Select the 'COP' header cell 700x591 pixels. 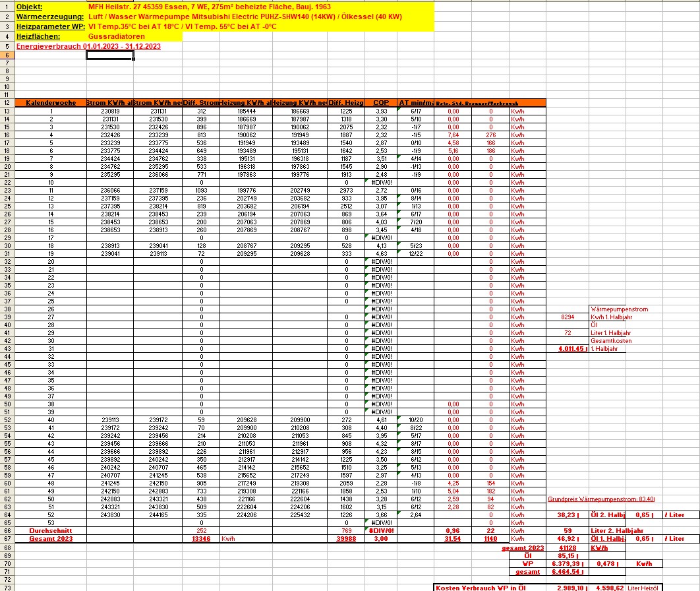click(x=380, y=103)
